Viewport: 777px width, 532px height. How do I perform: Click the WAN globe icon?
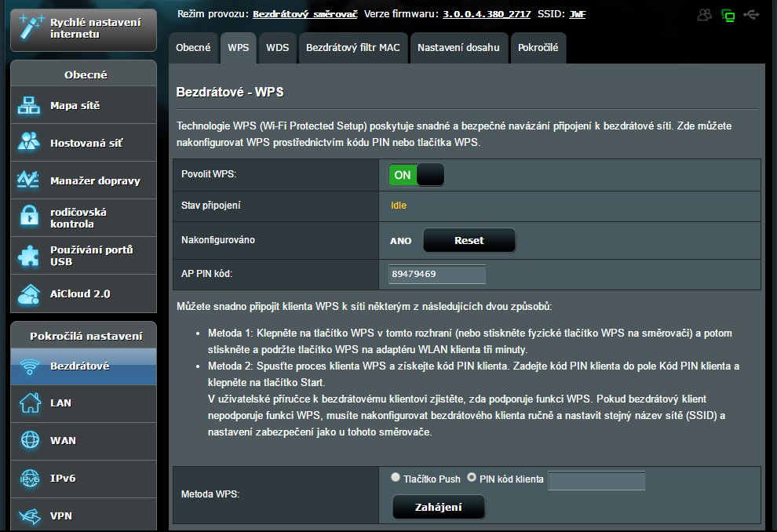(30, 440)
